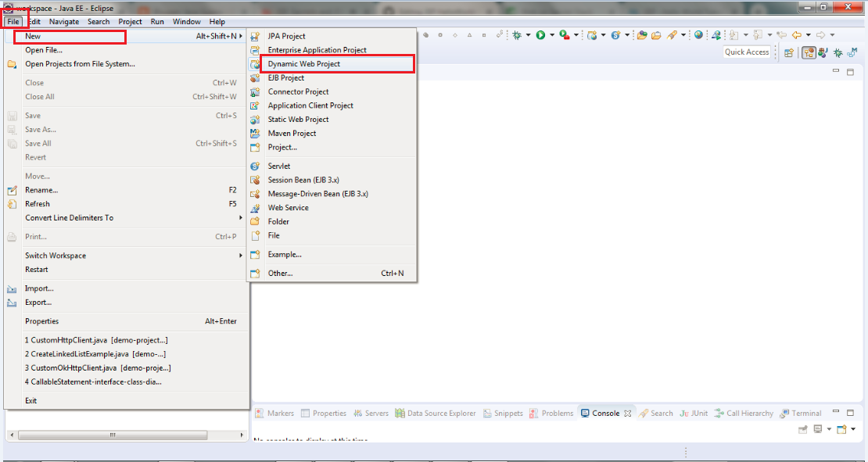The width and height of the screenshot is (868, 462).
Task: Click the Run Last Tool red-badge icon
Action: pyautogui.click(x=565, y=35)
